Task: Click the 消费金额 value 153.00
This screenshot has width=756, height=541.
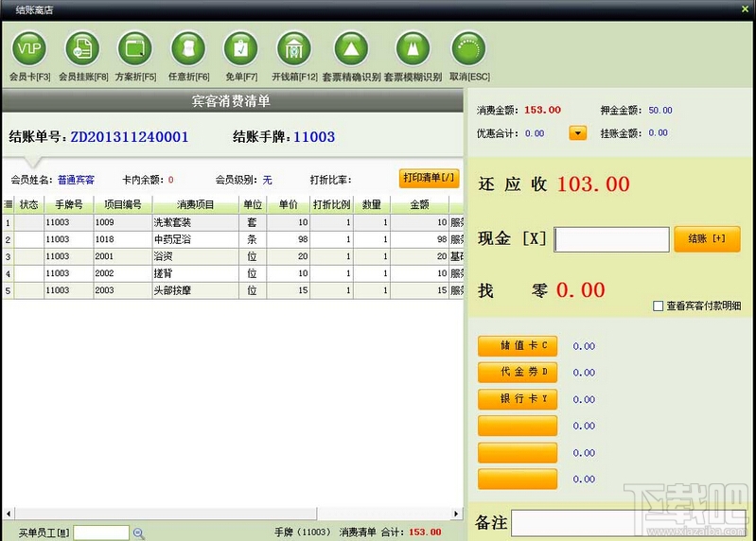Action: [x=542, y=110]
